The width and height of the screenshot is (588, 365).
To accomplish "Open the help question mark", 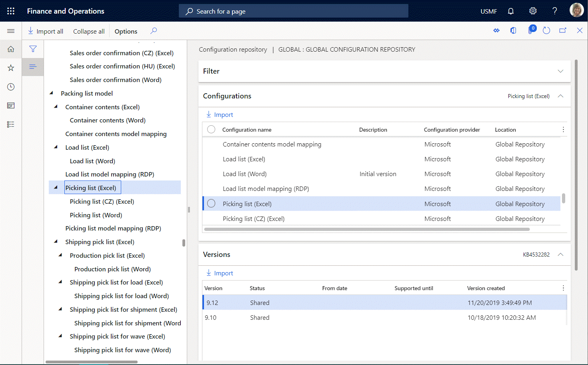I will tap(555, 11).
